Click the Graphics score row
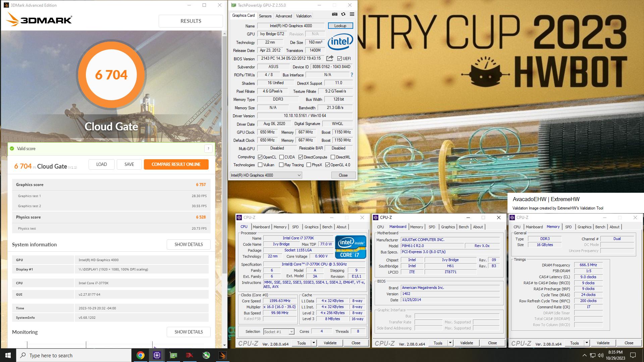Screen dimensions: 644x362 [111, 185]
